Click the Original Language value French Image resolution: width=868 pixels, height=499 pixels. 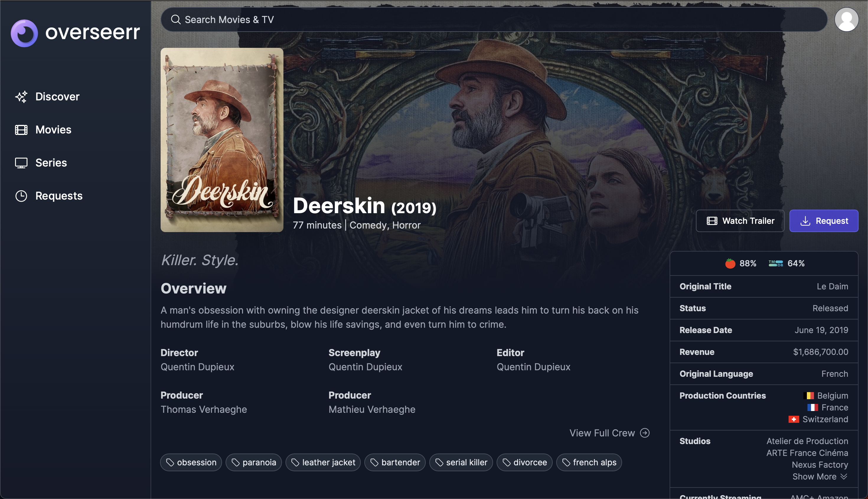[x=835, y=374]
